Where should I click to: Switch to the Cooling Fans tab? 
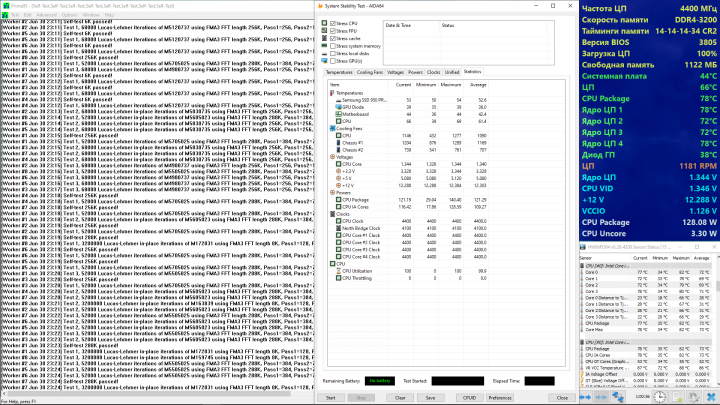370,72
